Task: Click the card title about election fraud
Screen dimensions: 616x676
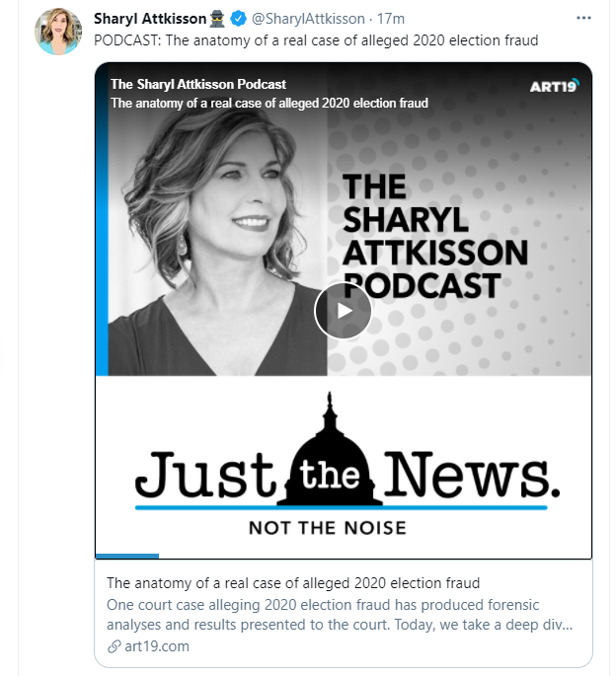Action: click(293, 583)
